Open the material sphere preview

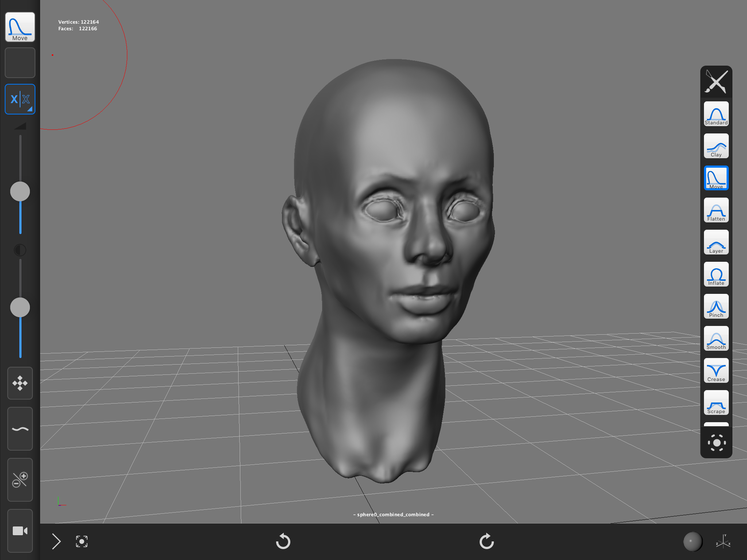[693, 541]
